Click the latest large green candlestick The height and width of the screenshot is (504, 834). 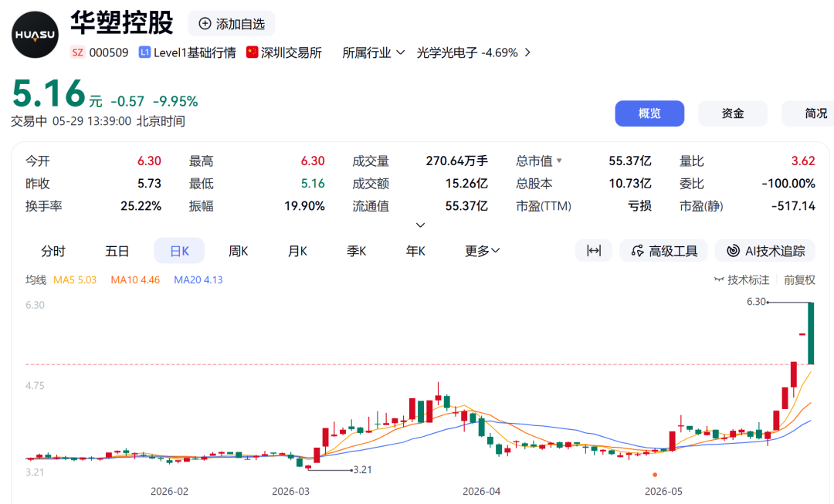[x=811, y=333]
